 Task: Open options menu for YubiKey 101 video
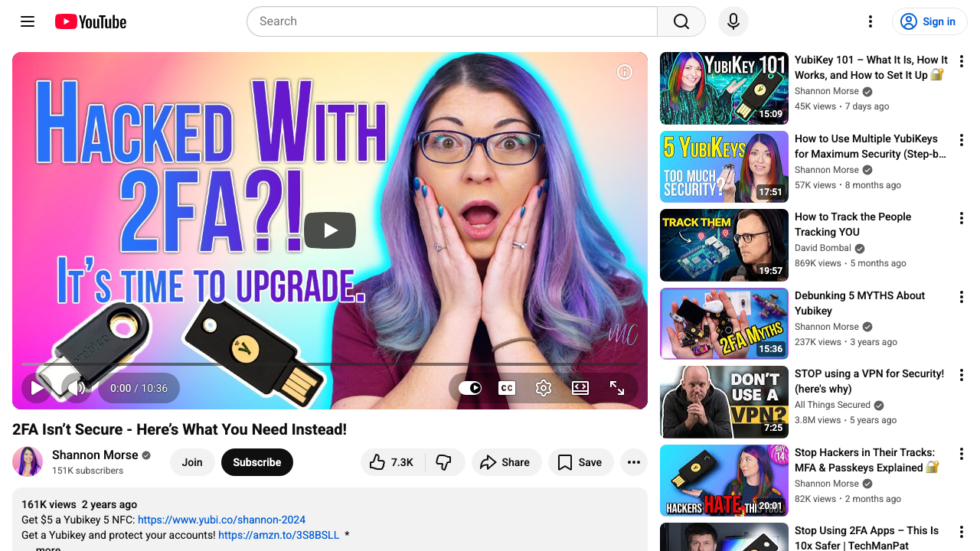pyautogui.click(x=962, y=61)
